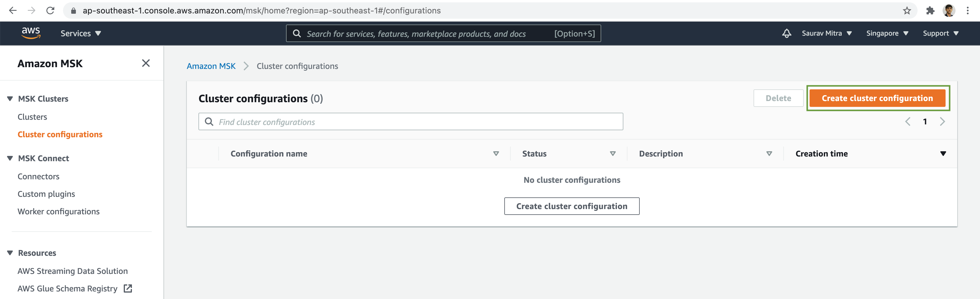Open Custom plugins in the sidebar

point(46,194)
